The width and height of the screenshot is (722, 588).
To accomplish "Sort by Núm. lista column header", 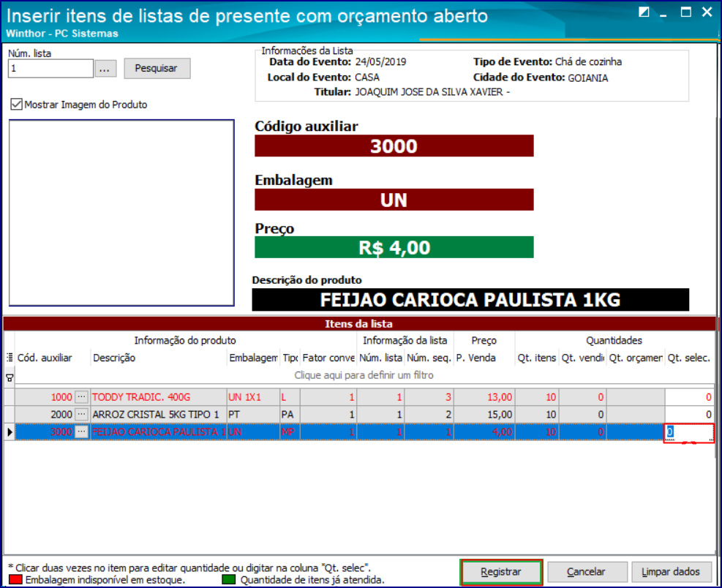I will (380, 358).
